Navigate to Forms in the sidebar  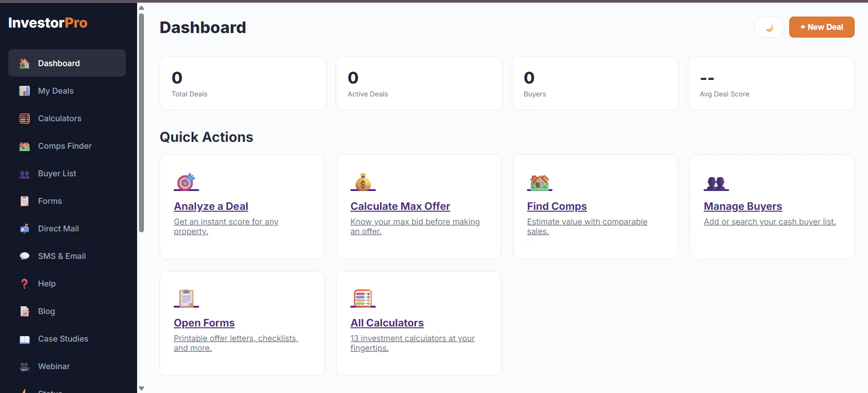click(x=67, y=201)
